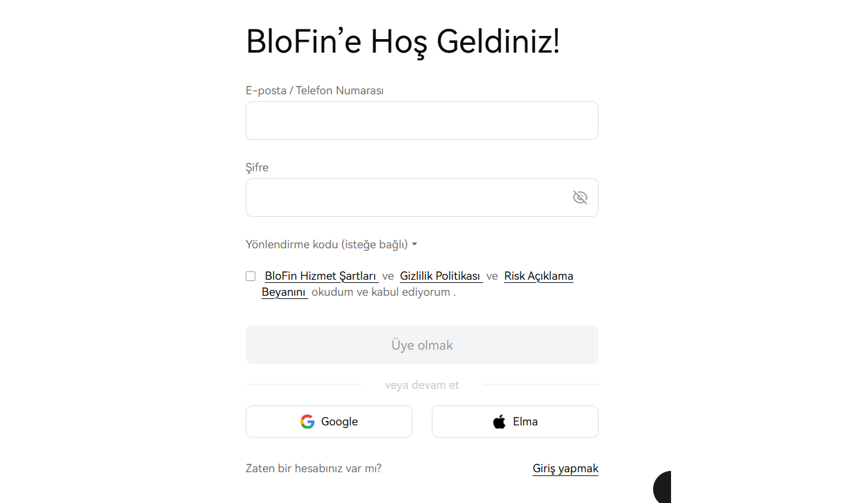This screenshot has width=868, height=503.
Task: Click the Apple logo icon
Action: click(498, 422)
